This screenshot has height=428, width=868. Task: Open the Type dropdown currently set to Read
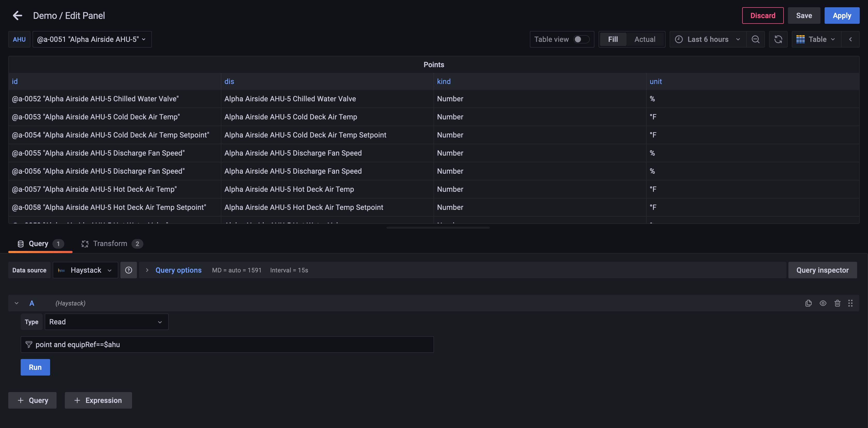pyautogui.click(x=106, y=322)
